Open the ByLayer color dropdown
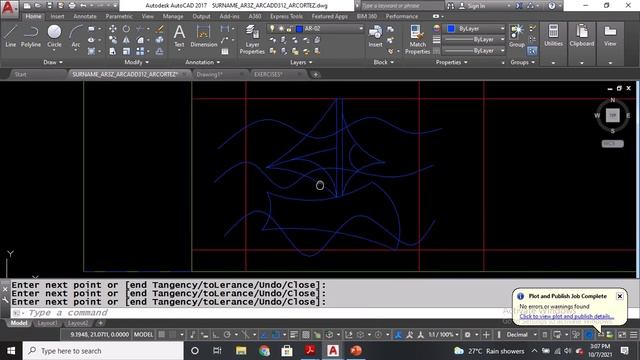The width and height of the screenshot is (640, 360). click(x=502, y=29)
